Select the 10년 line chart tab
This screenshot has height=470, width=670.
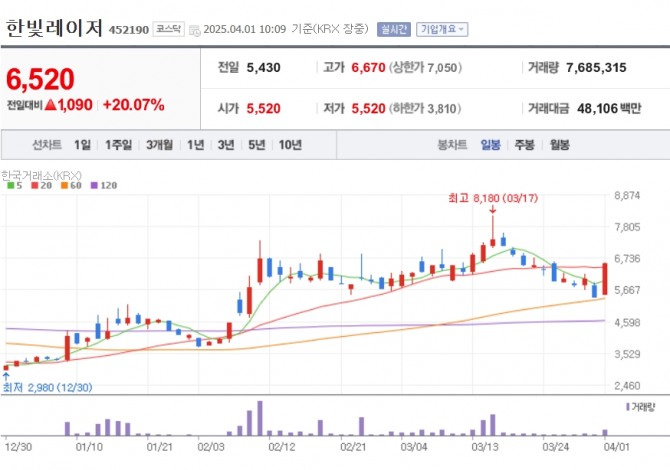[x=290, y=145]
